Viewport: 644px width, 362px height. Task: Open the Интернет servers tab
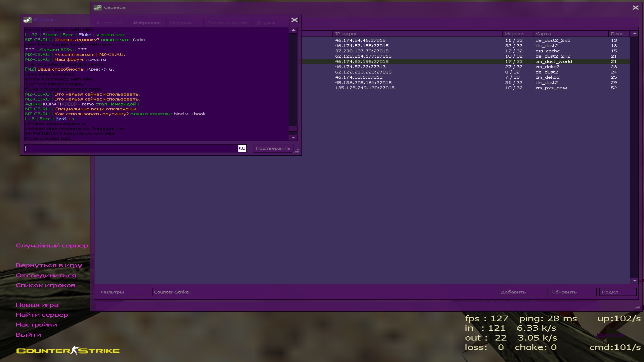click(109, 23)
